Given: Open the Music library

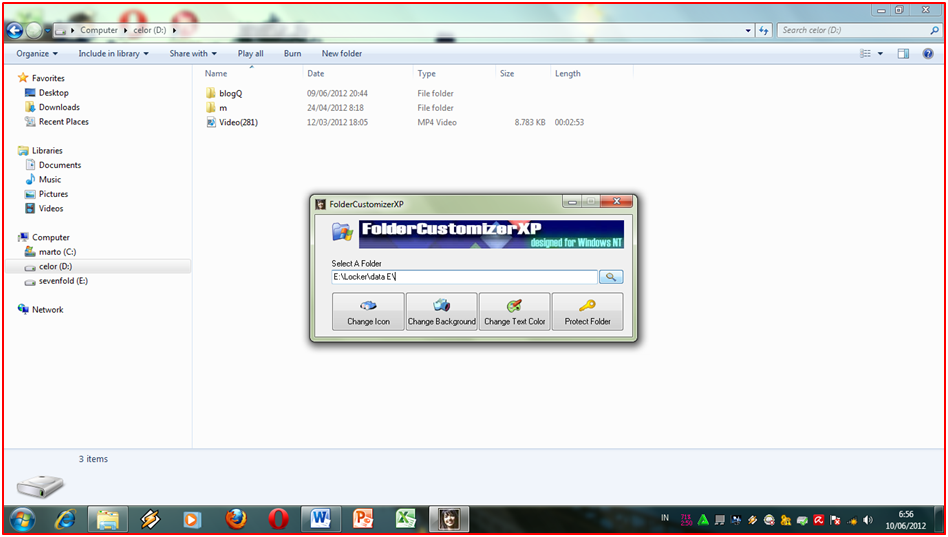Looking at the screenshot, I should point(43,180).
